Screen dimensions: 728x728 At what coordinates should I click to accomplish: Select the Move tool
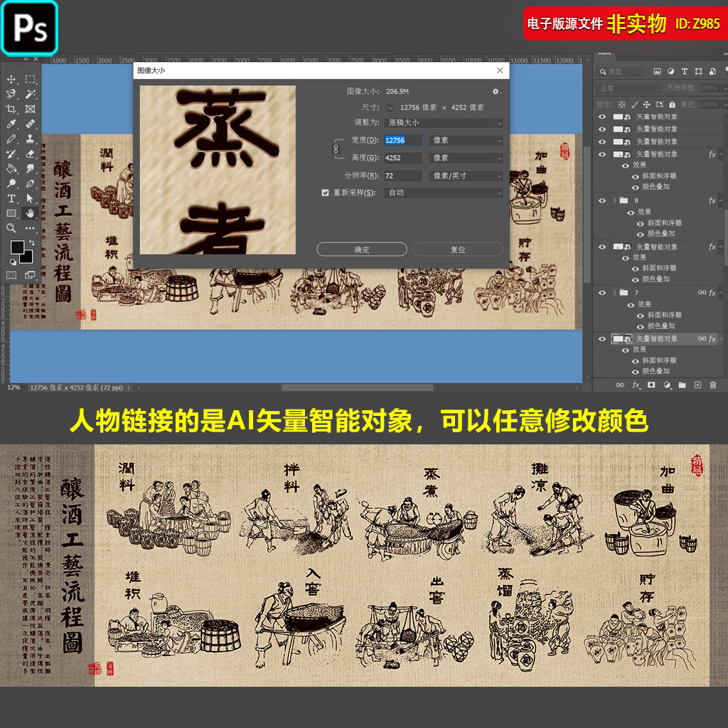[x=11, y=80]
